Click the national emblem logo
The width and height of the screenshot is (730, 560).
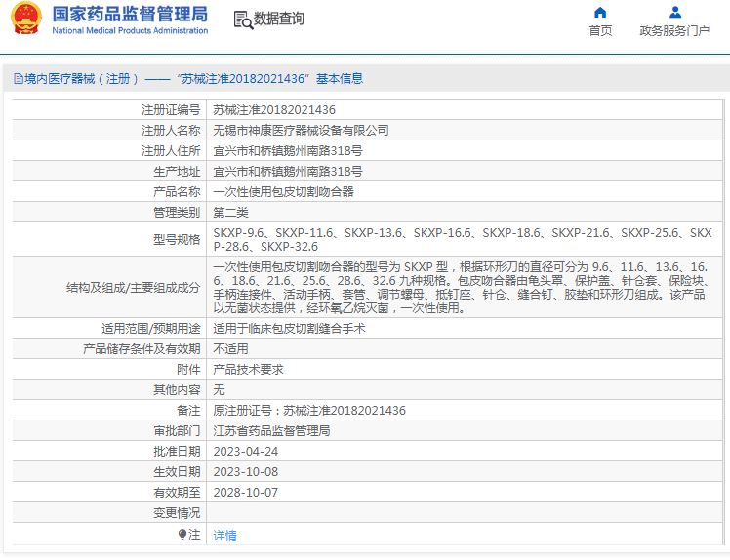click(x=26, y=19)
